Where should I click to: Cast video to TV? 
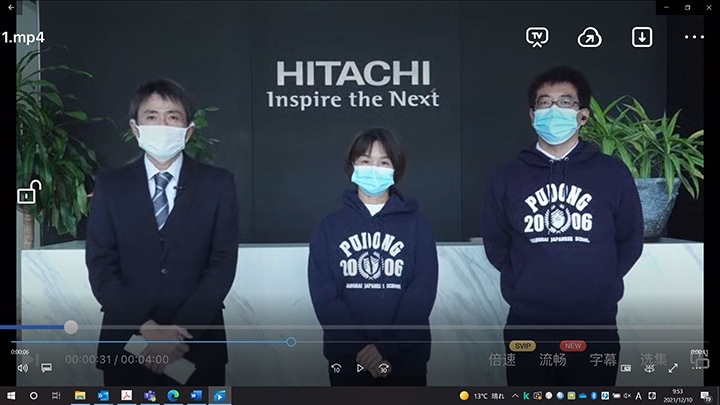click(x=538, y=37)
